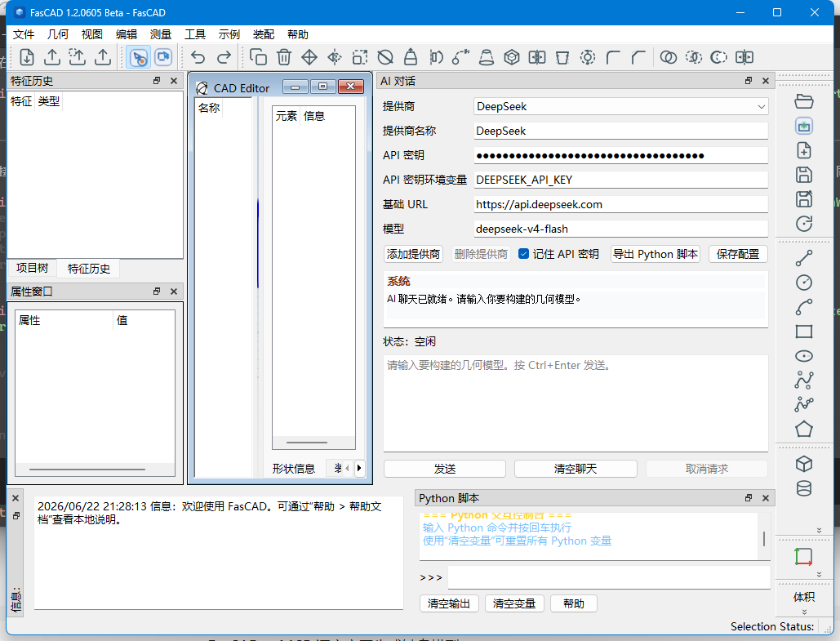Select the mirror tool icon
This screenshot has width=840, height=641.
pyautogui.click(x=335, y=57)
